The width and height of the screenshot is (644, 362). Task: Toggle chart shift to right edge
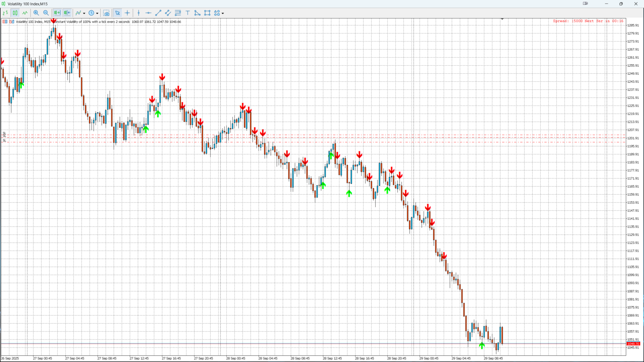point(67,13)
